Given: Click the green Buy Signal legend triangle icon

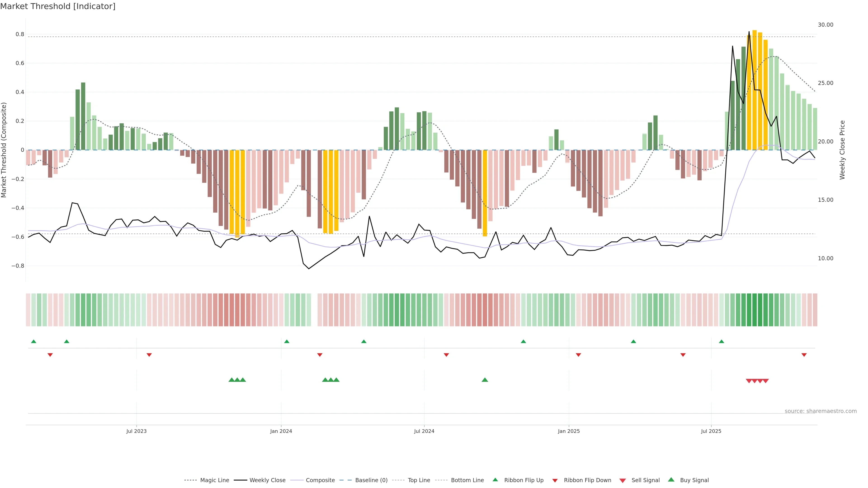Looking at the screenshot, I should tap(671, 480).
